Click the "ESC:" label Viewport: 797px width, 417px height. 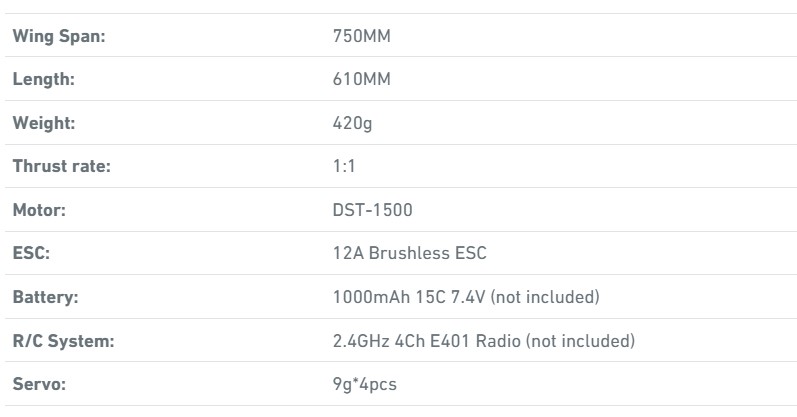click(31, 253)
